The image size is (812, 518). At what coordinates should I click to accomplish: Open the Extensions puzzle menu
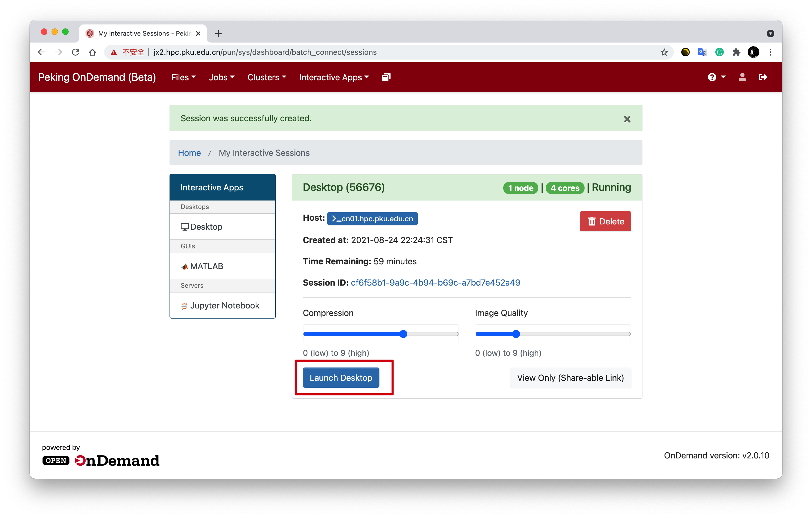737,52
